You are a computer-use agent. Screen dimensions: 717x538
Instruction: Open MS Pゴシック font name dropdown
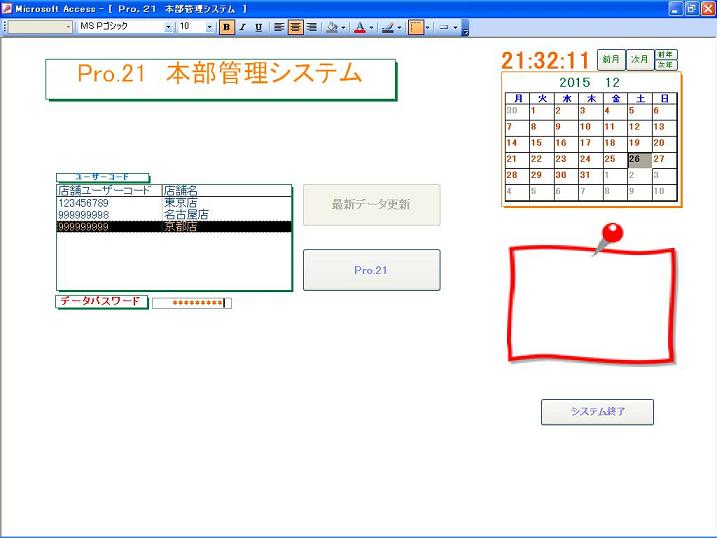[168, 27]
